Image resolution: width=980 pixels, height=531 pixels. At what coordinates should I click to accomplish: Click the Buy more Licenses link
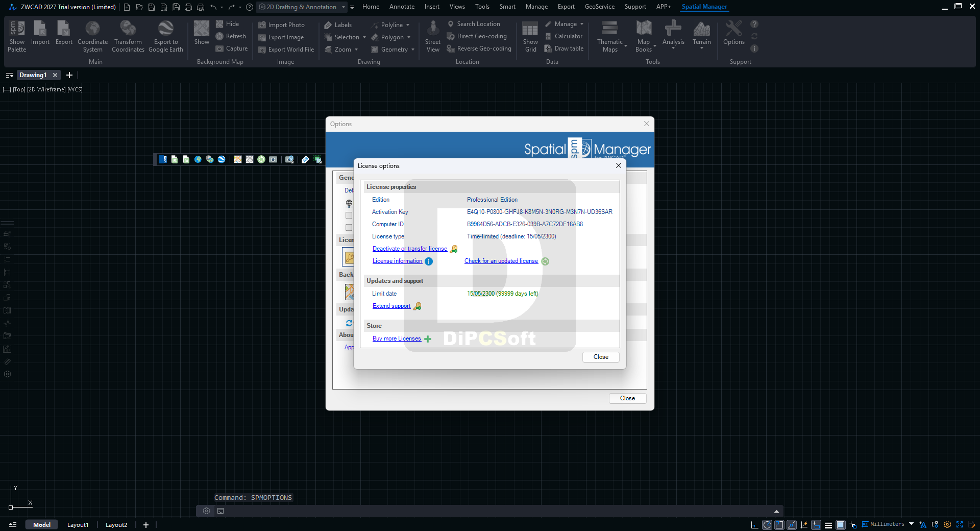click(x=397, y=339)
